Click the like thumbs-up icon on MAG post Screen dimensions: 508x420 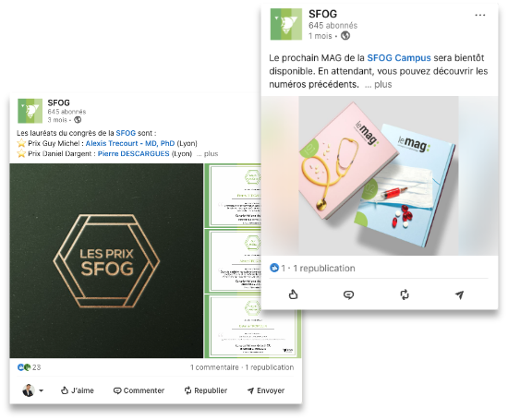click(293, 294)
